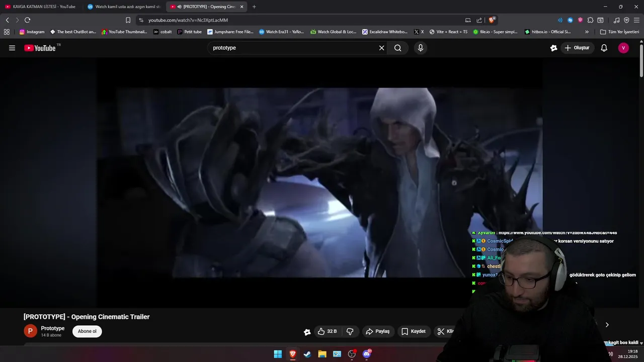Open Steam from the taskbar
Image resolution: width=644 pixels, height=362 pixels.
click(x=307, y=354)
